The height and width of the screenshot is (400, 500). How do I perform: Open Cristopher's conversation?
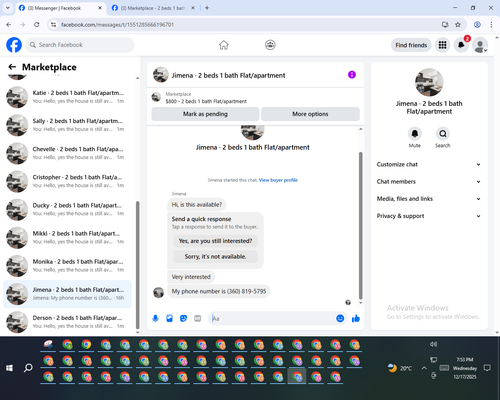(68, 181)
